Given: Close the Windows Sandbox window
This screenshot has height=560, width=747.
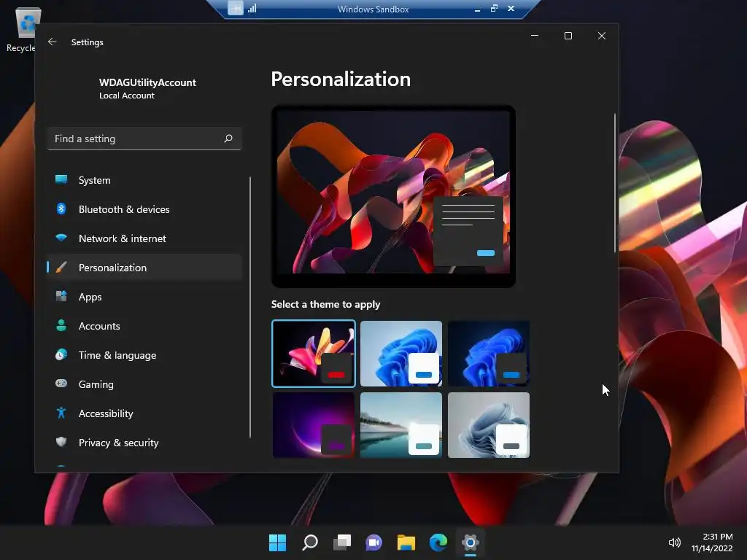Looking at the screenshot, I should [x=511, y=8].
